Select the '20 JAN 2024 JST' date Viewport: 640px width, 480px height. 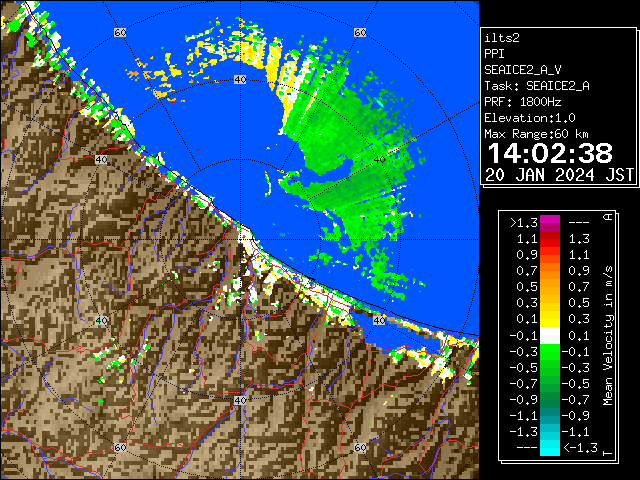tap(559, 175)
